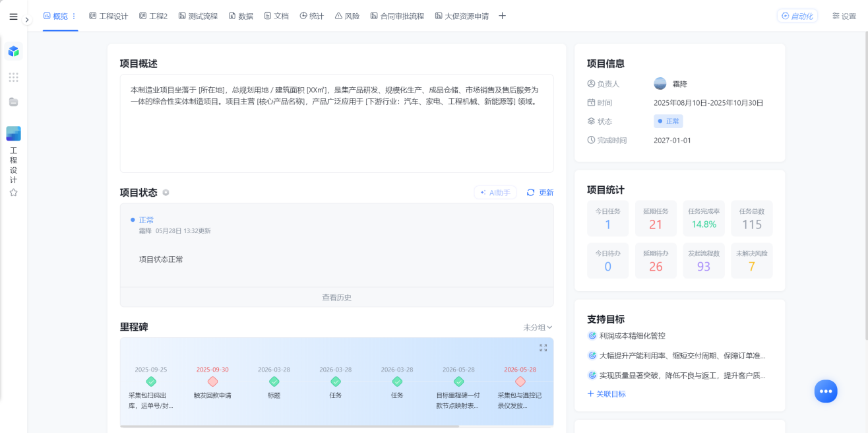Open the folder sidebar icon
The height and width of the screenshot is (433, 868).
pyautogui.click(x=13, y=102)
